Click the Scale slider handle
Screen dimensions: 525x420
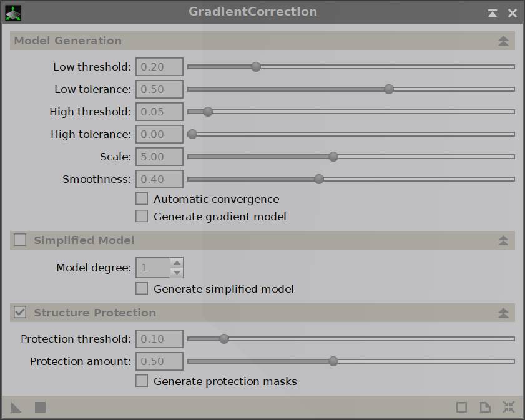pos(333,157)
